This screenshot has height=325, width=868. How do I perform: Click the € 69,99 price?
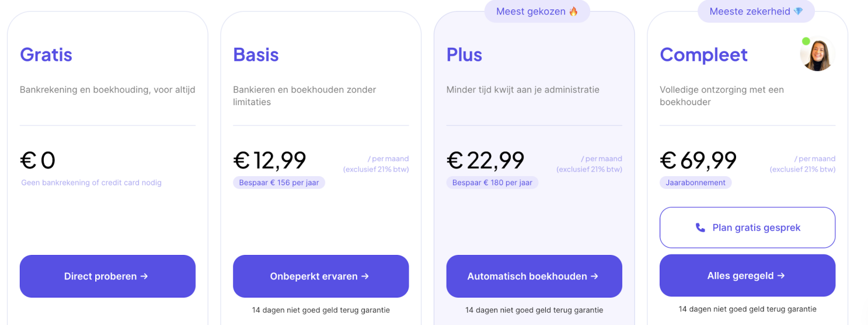click(x=698, y=160)
